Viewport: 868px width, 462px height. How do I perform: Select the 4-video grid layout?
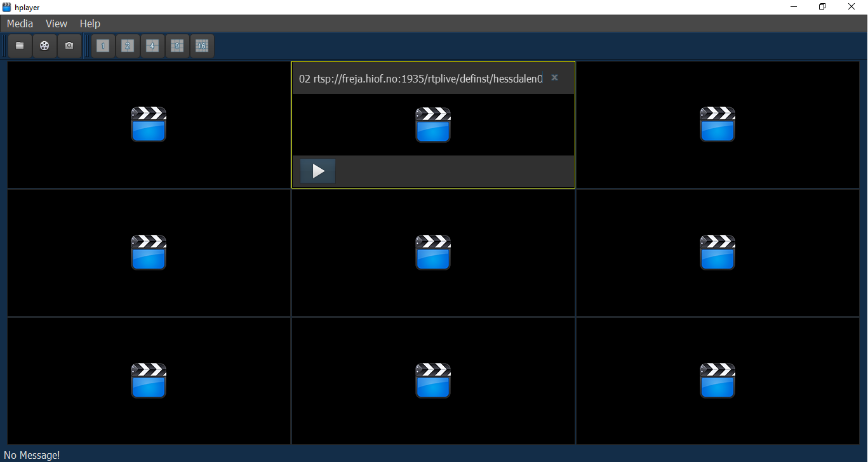[152, 46]
